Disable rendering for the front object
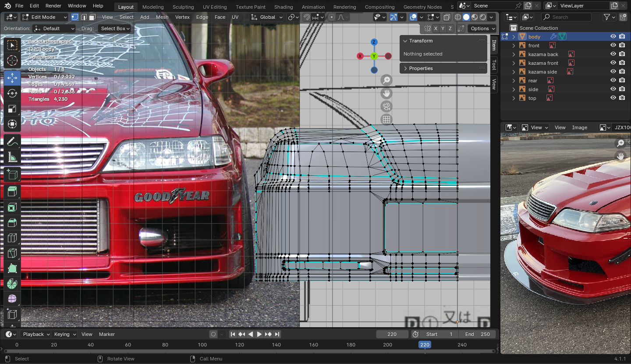The height and width of the screenshot is (364, 631). click(622, 46)
